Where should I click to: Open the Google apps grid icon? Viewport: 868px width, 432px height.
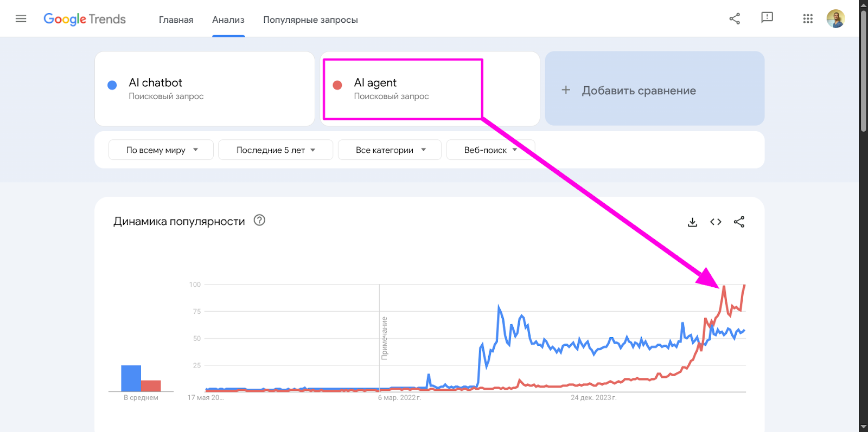tap(807, 18)
